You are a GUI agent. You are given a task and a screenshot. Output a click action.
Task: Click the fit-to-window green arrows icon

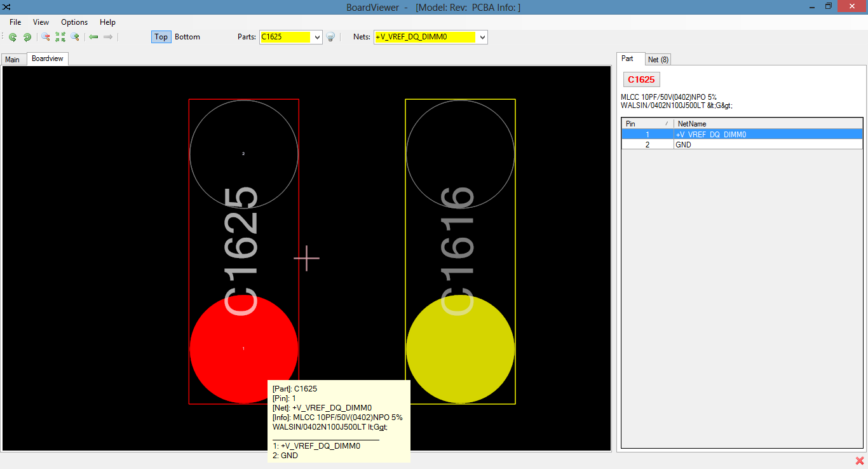pos(60,37)
